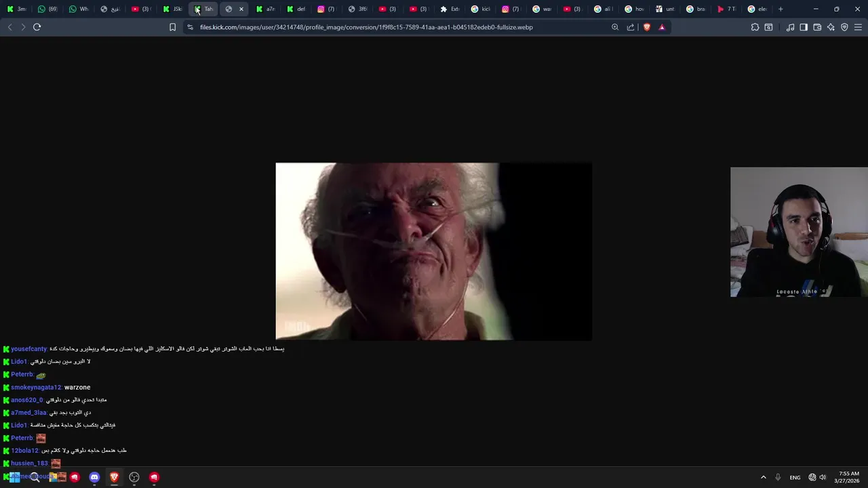Click the old man profile image
Screen dimensions: 868x488
[x=433, y=251]
